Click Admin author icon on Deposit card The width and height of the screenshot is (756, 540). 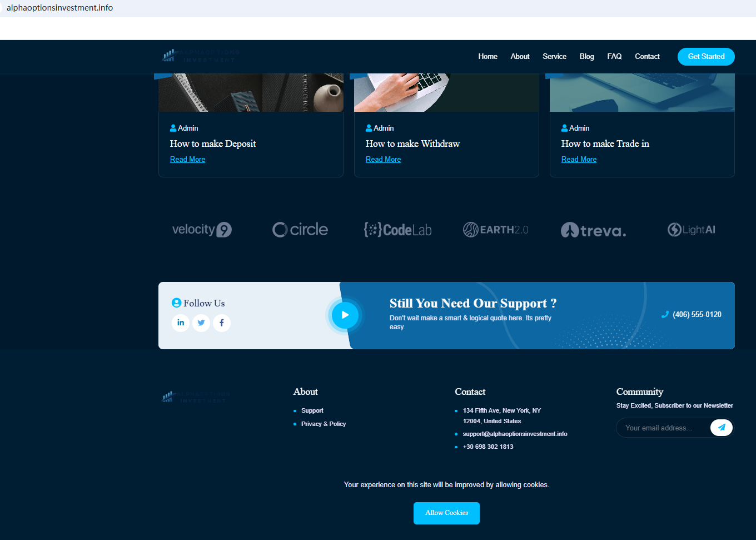[173, 128]
